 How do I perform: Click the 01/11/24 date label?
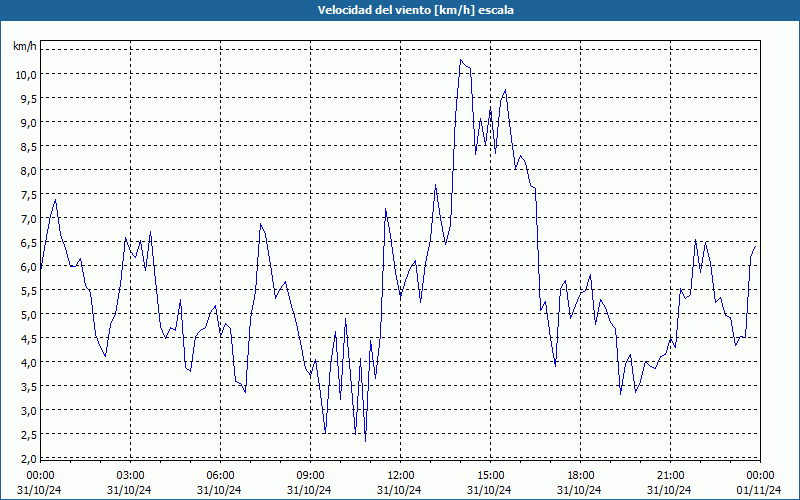pos(759,490)
